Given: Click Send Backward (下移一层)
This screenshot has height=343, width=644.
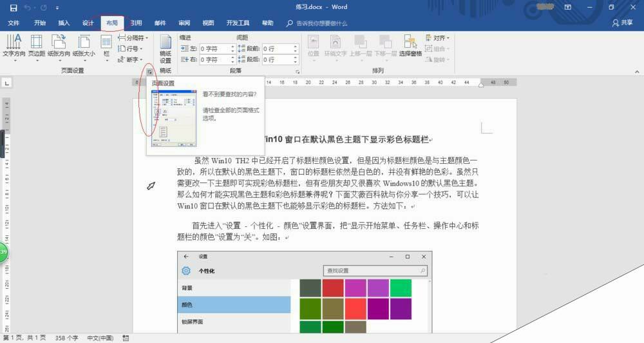Looking at the screenshot, I should (x=385, y=48).
